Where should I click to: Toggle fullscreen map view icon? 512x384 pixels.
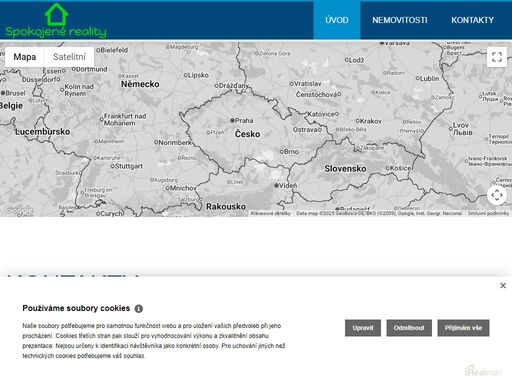[497, 57]
